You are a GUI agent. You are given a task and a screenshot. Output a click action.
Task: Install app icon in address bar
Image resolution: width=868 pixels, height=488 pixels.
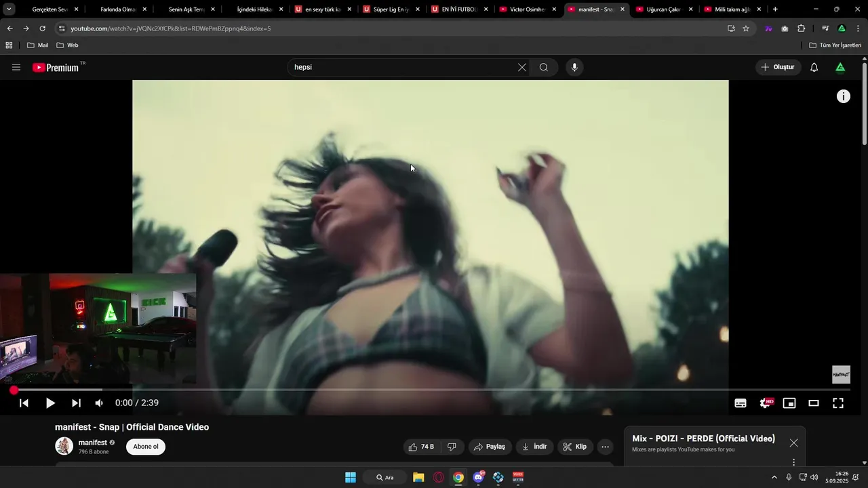(731, 28)
